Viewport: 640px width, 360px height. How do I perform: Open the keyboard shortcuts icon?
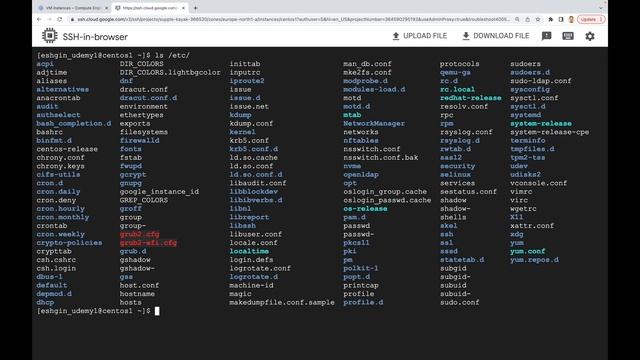pyautogui.click(x=568, y=36)
